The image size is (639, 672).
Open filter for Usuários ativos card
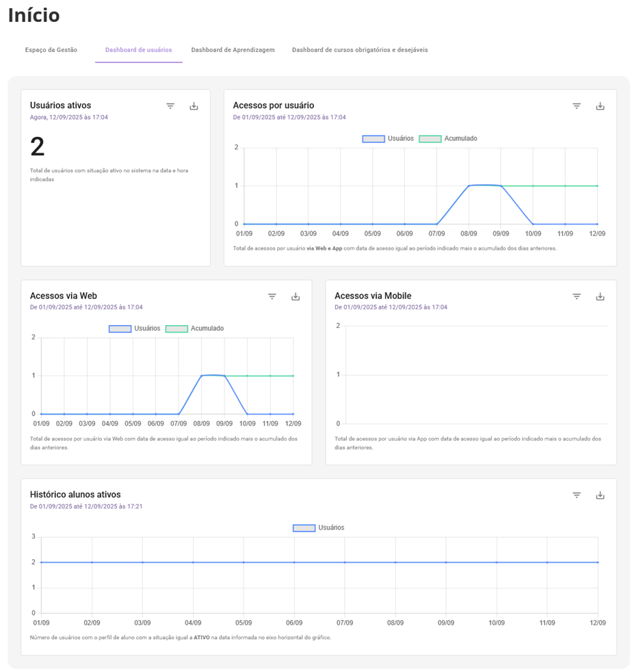170,106
